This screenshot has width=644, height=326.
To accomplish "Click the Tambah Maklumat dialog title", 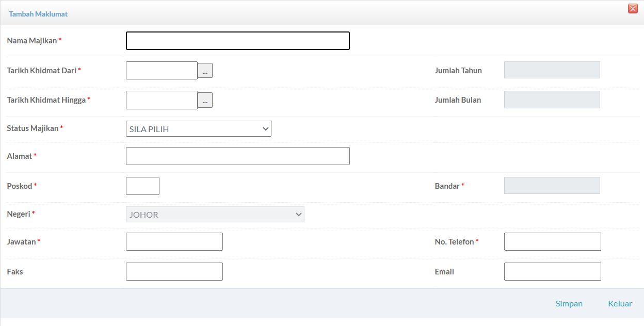I will (38, 14).
